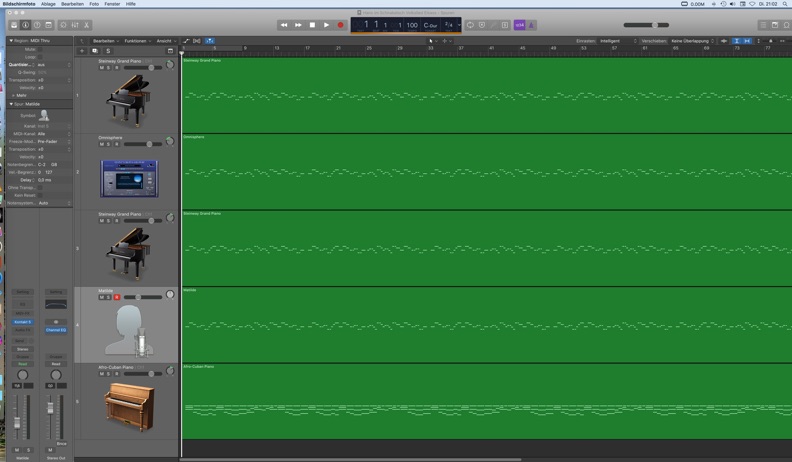This screenshot has width=792, height=462.
Task: Open the Bearbeiten menu in tracks area
Action: point(106,41)
